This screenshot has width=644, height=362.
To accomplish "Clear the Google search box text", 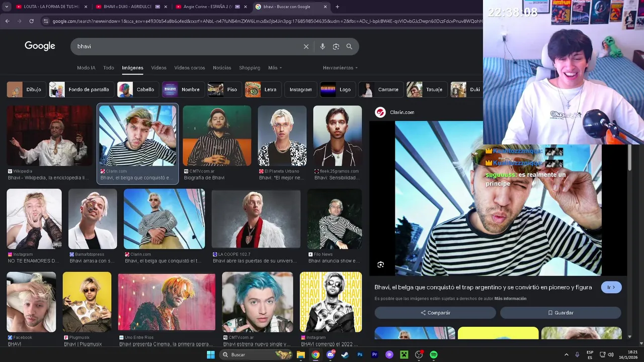I will point(306,46).
